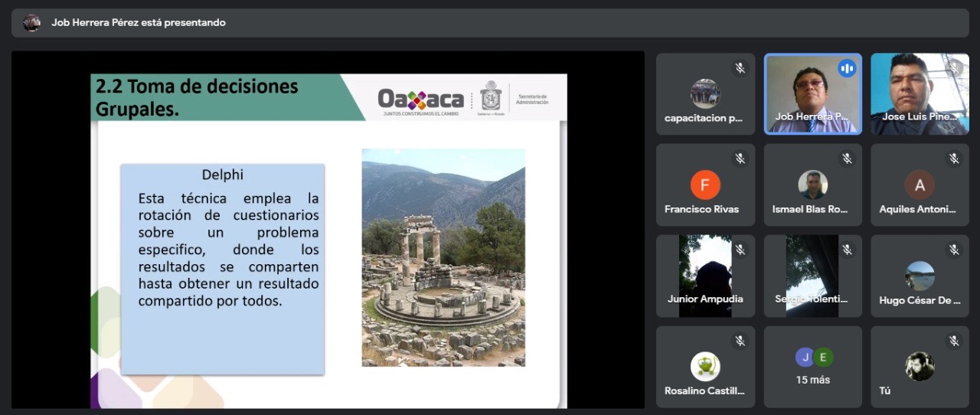Click the Oaxaca logo on the slide header

point(420,100)
